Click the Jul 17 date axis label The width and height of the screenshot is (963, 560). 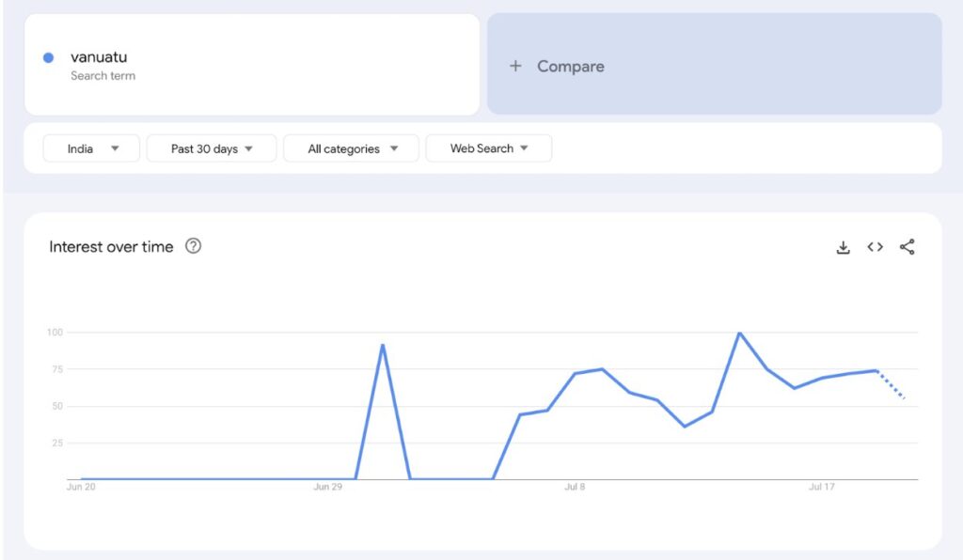pyautogui.click(x=821, y=487)
